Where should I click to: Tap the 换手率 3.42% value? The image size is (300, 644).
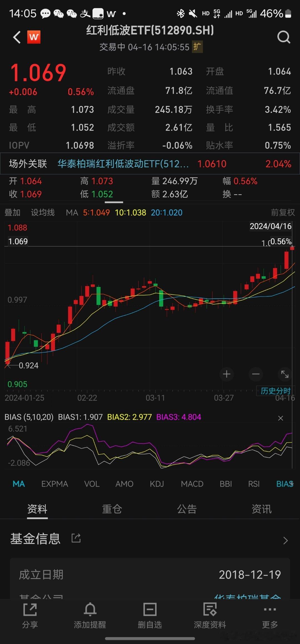(x=278, y=110)
